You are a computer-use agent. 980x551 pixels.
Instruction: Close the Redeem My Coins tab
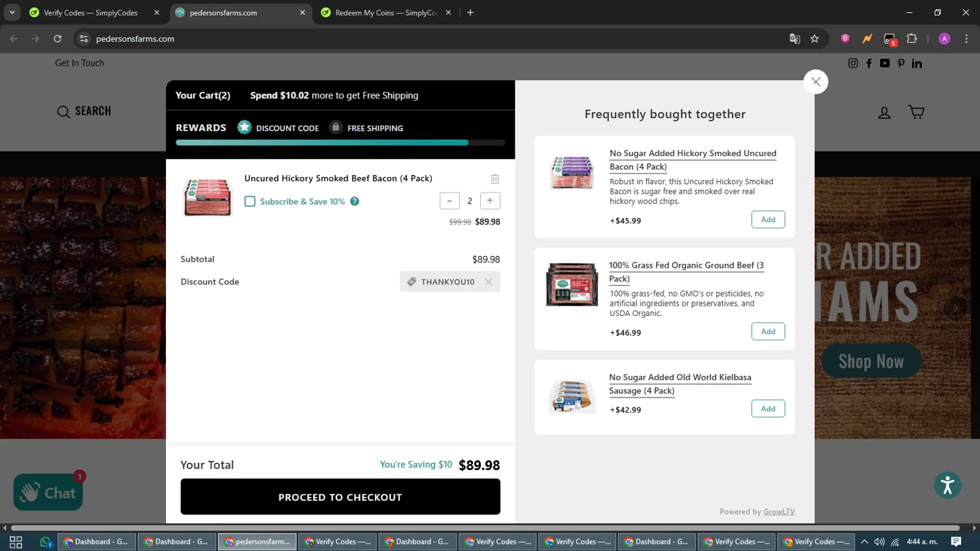(448, 12)
